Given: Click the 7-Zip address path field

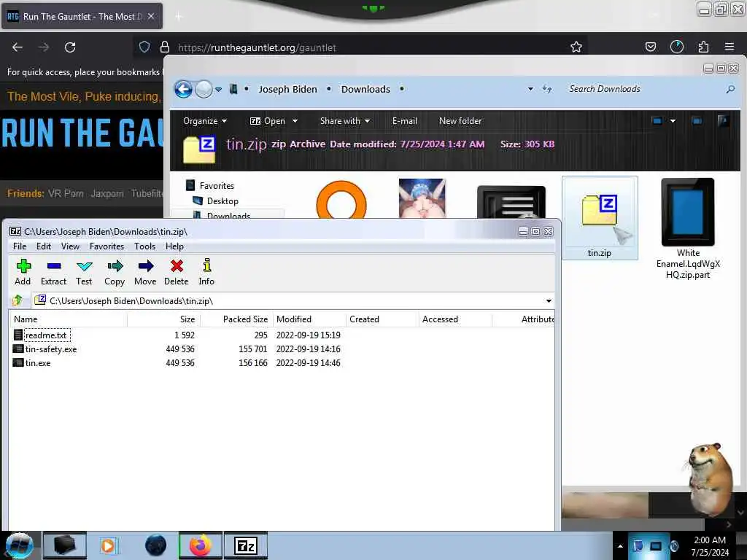Looking at the screenshot, I should (x=293, y=301).
